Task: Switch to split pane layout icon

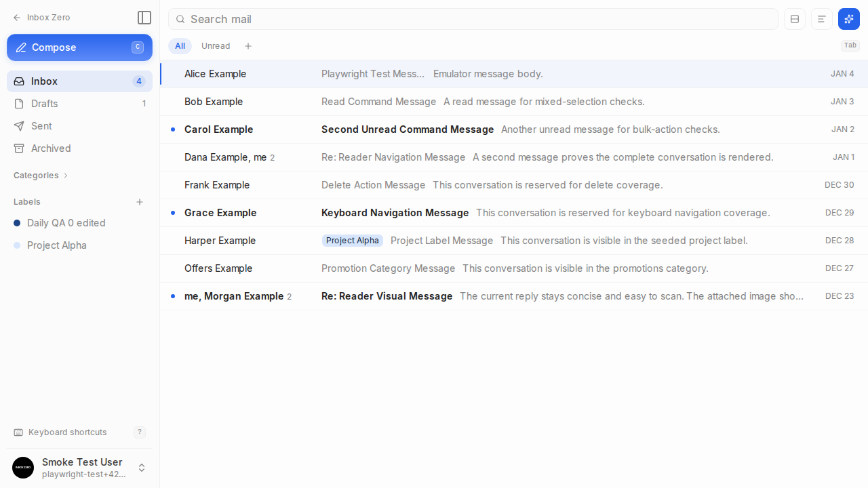Action: click(795, 19)
